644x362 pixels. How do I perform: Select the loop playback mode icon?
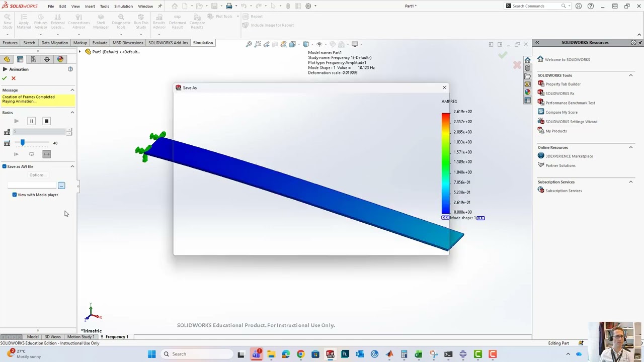(31, 154)
